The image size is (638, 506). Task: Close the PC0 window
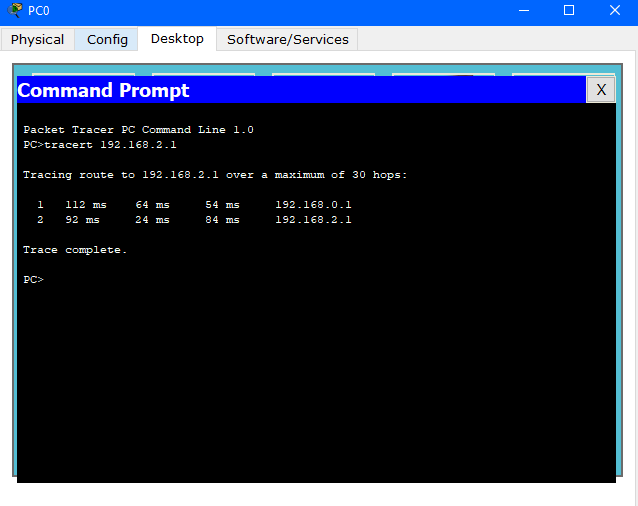(x=614, y=10)
